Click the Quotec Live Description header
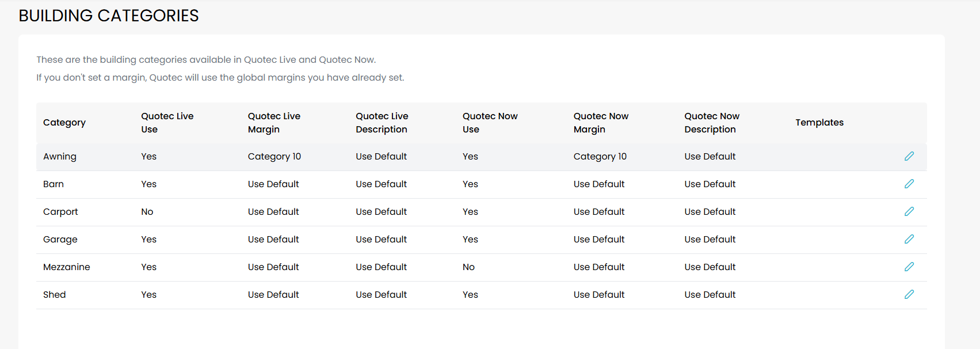Screen dimensions: 980x349 point(382,123)
